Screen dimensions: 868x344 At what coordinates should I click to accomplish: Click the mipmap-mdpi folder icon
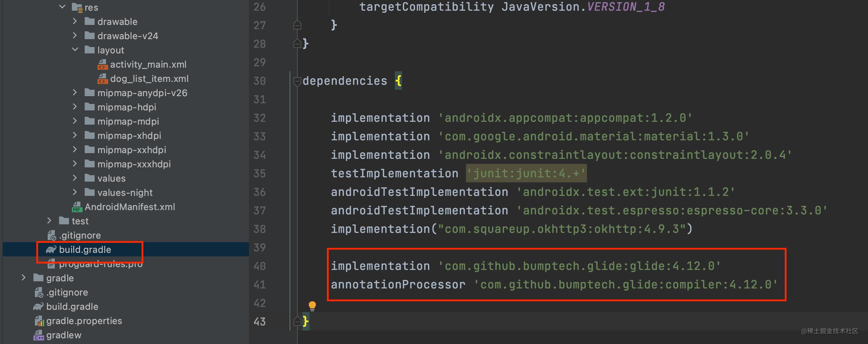point(90,121)
